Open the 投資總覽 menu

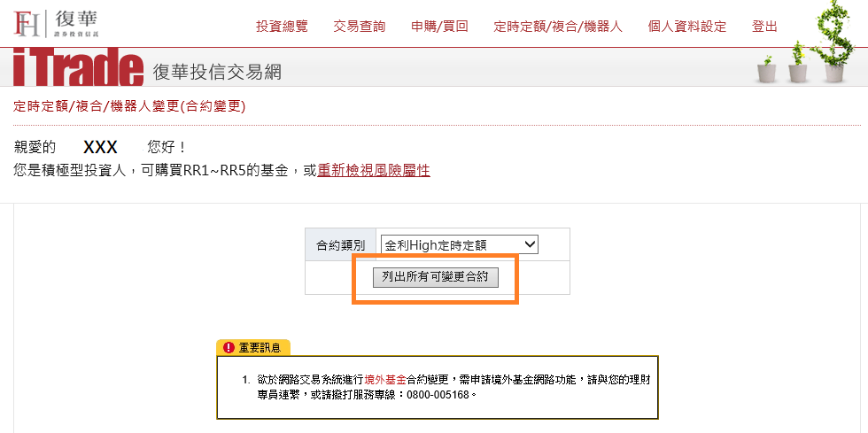[282, 26]
